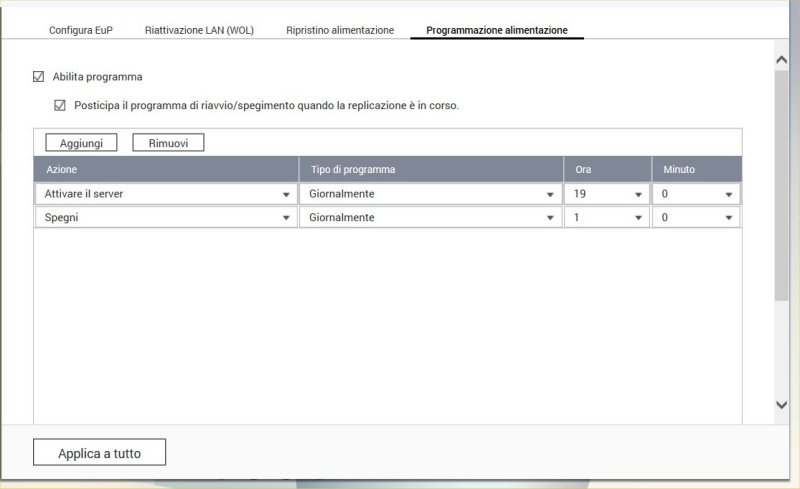The image size is (800, 489).
Task: Click Applica a tutto button
Action: 99,453
